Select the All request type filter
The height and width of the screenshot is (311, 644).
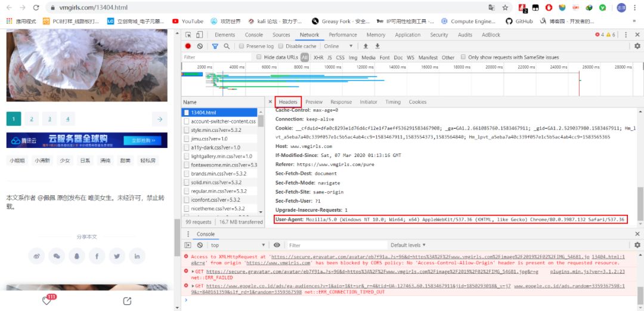click(304, 57)
